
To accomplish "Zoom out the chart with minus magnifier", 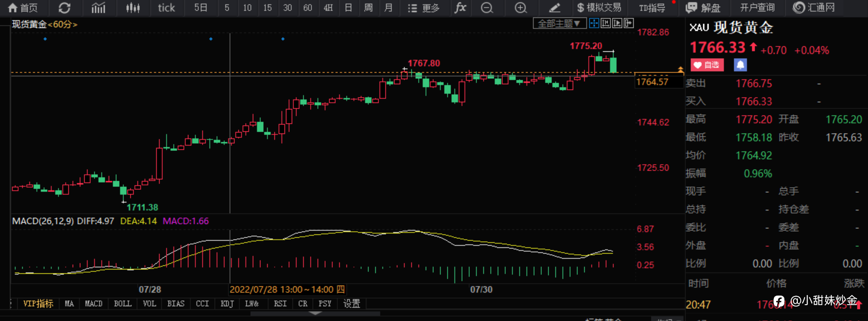I will pyautogui.click(x=487, y=8).
